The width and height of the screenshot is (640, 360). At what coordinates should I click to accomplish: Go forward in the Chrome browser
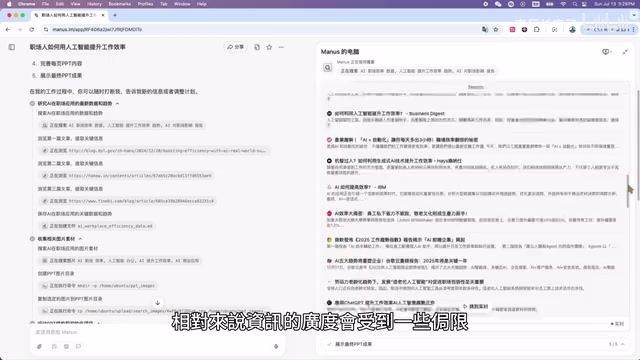point(19,29)
